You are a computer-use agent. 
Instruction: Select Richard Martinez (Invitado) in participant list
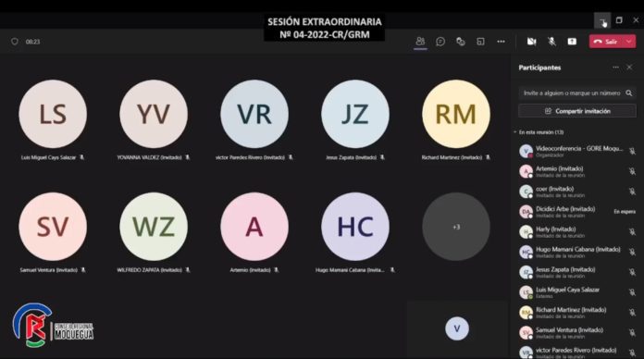click(x=576, y=312)
